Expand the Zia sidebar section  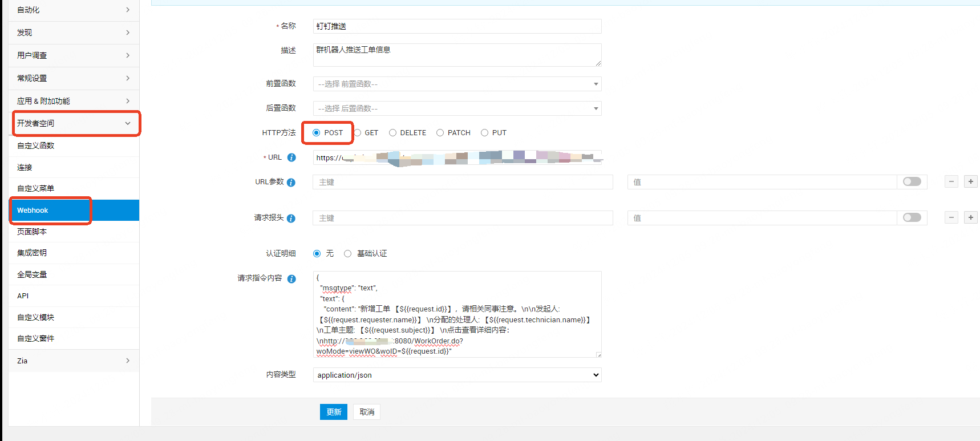74,361
